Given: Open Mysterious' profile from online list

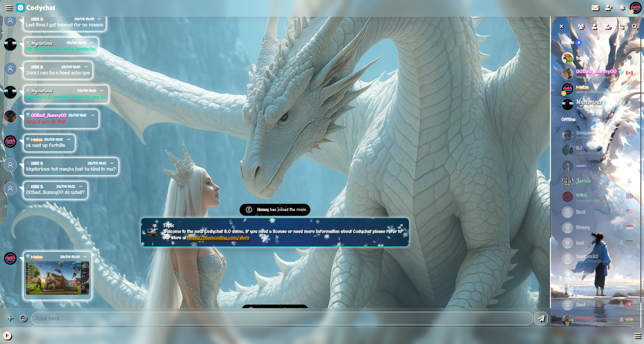Looking at the screenshot, I should coord(588,102).
